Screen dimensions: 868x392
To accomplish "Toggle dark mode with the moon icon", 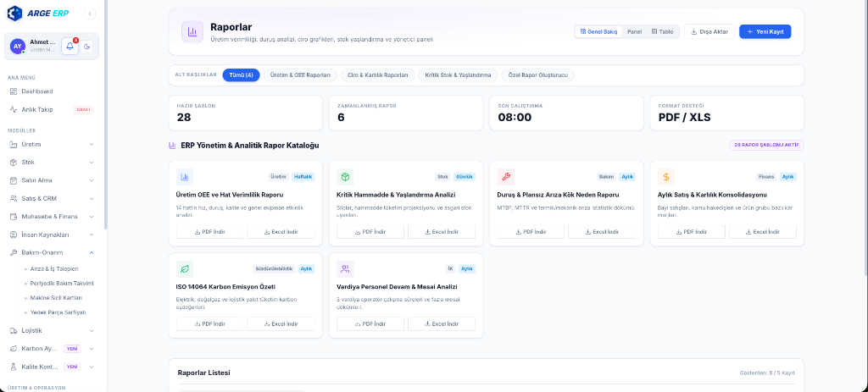I will (87, 47).
